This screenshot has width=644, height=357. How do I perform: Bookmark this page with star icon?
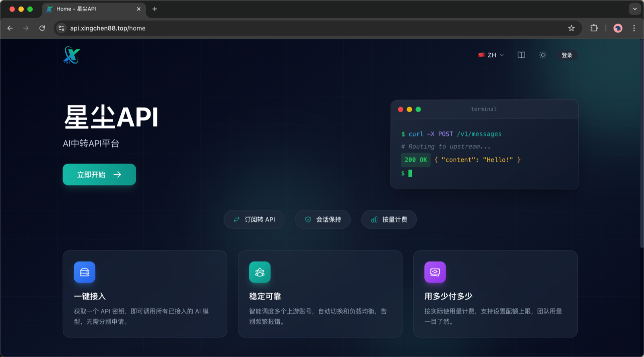(x=572, y=28)
